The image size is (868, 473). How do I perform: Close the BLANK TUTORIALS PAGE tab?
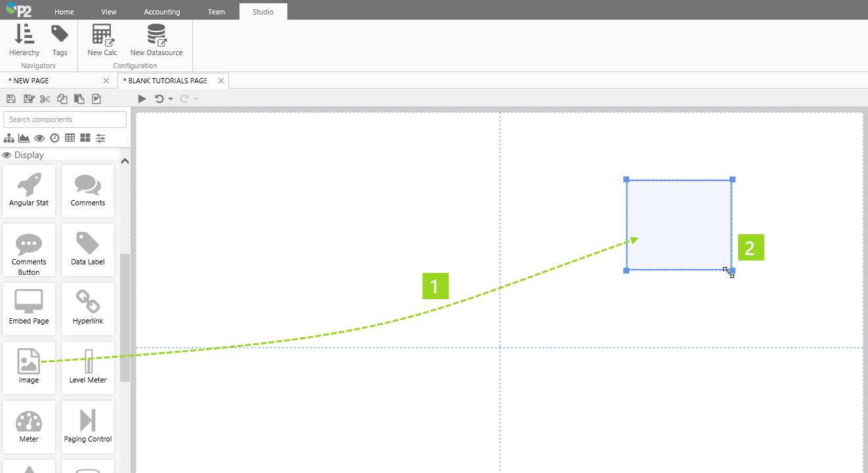click(x=221, y=81)
